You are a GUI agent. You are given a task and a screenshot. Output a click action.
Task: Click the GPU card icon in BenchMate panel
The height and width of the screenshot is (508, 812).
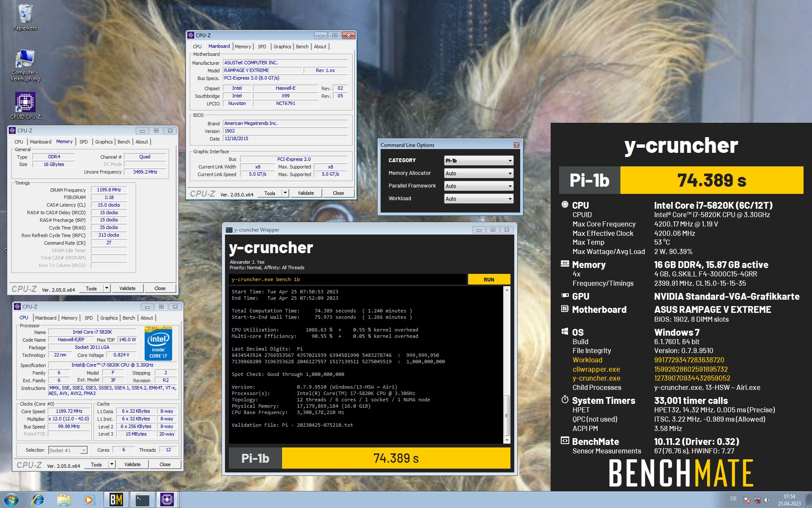565,295
